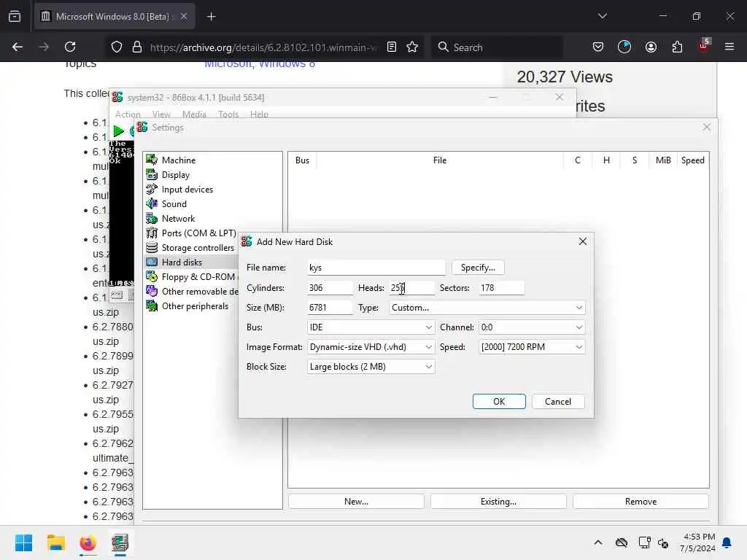Select the Display settings category icon
The width and height of the screenshot is (747, 560).
click(x=152, y=175)
